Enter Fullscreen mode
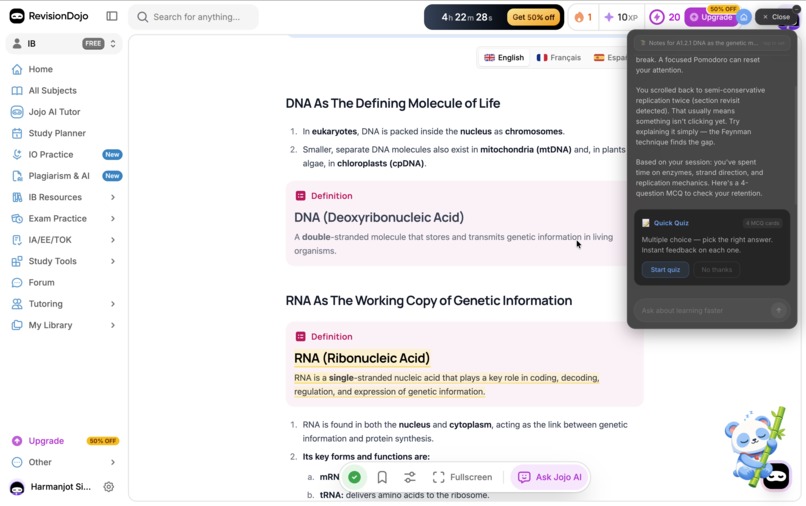This screenshot has height=506, width=806. click(463, 477)
